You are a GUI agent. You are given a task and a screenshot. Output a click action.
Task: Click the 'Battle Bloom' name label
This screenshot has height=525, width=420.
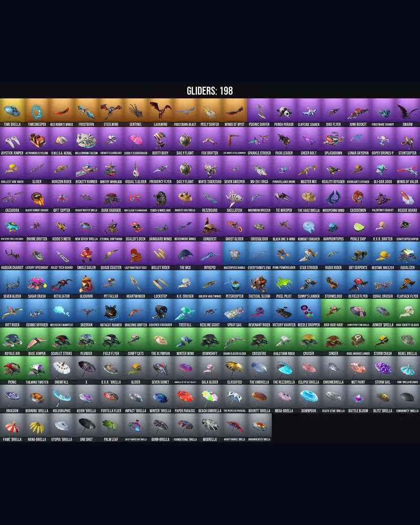358,411
